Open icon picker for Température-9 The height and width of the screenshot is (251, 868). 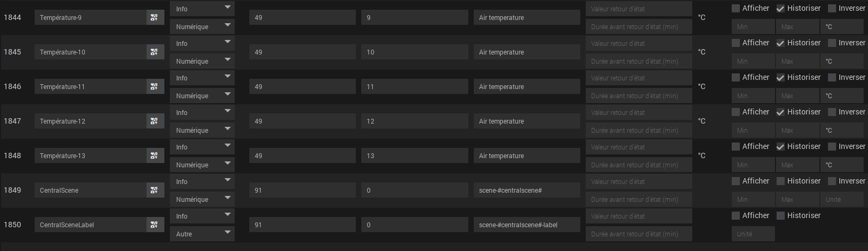coord(155,17)
